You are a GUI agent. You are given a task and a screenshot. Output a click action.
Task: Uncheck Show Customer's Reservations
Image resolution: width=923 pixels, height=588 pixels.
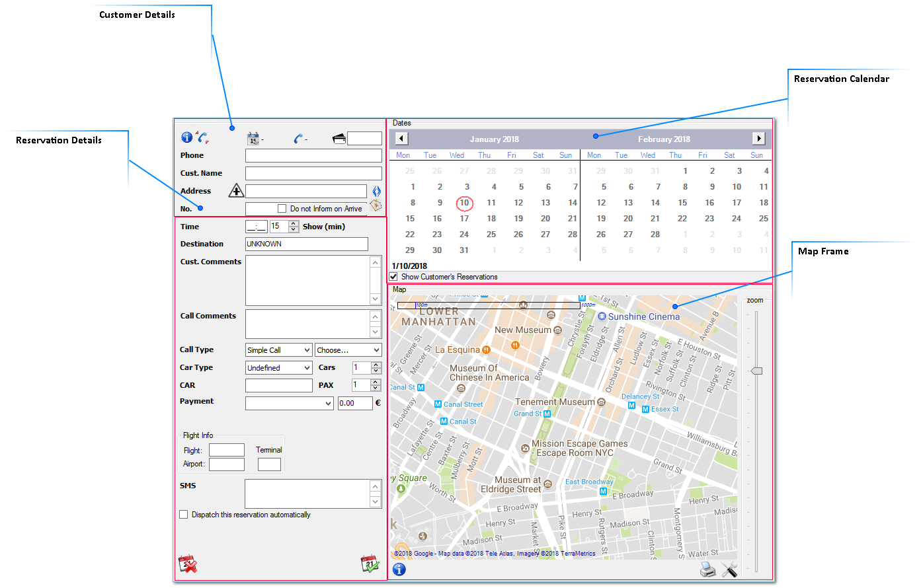tap(394, 277)
